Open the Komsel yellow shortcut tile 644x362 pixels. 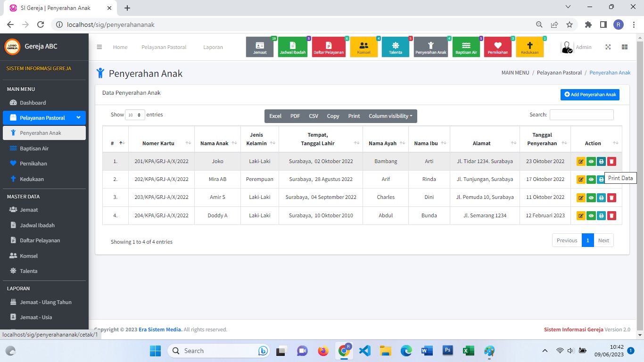tap(363, 47)
